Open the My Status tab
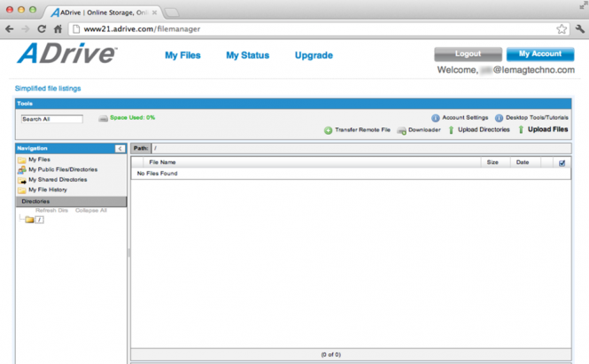Image resolution: width=589 pixels, height=364 pixels. tap(247, 55)
